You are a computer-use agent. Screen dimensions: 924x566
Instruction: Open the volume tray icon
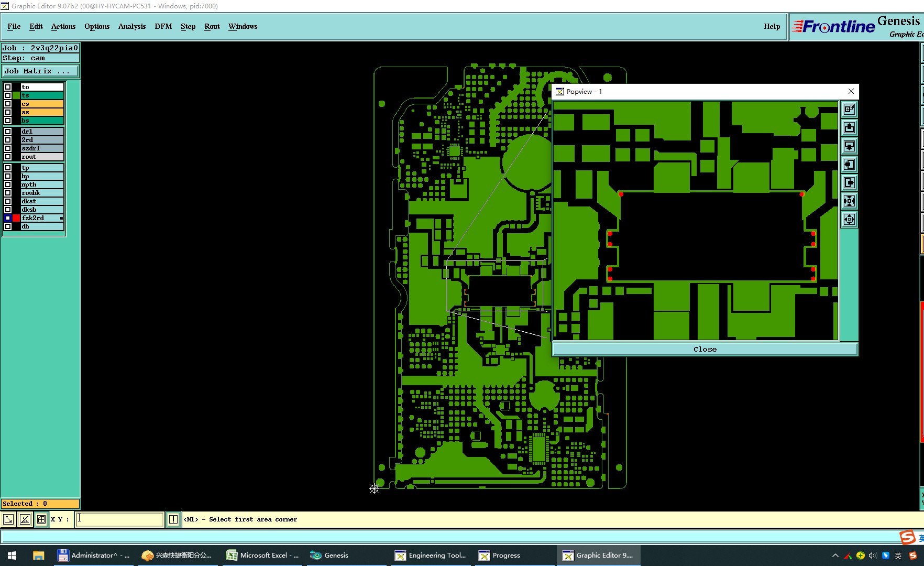pos(873,556)
